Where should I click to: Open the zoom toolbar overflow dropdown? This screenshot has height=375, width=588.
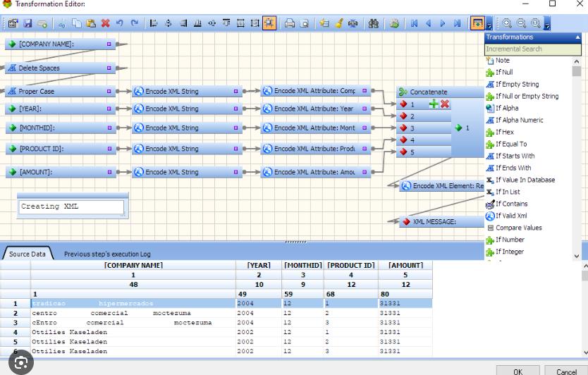coord(547,24)
